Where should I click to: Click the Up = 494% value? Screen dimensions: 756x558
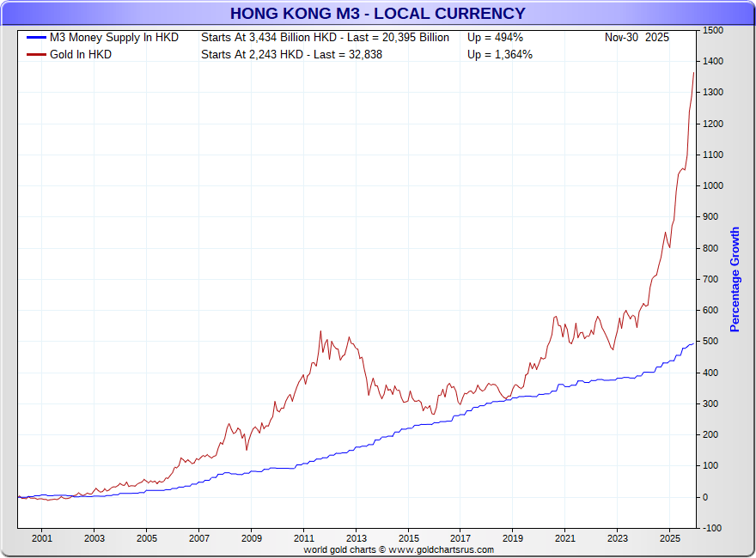[x=495, y=38]
